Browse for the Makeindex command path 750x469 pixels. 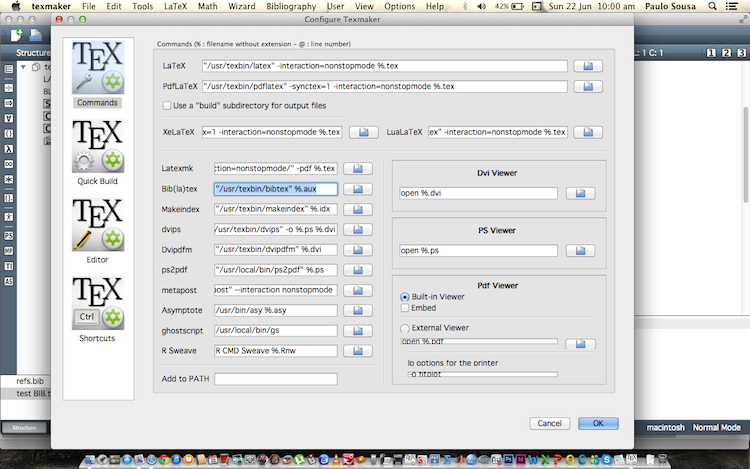click(x=358, y=209)
